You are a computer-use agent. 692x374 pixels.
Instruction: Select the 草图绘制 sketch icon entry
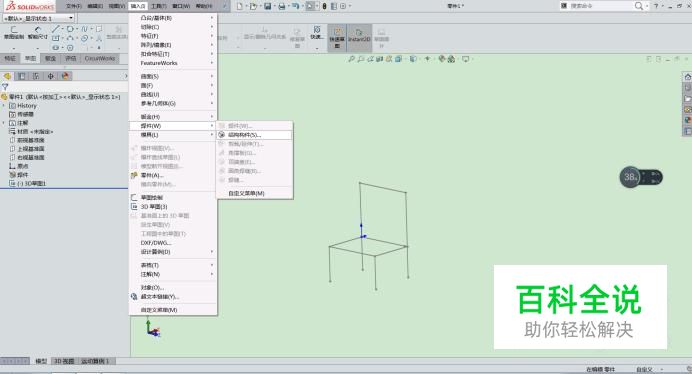[151, 197]
